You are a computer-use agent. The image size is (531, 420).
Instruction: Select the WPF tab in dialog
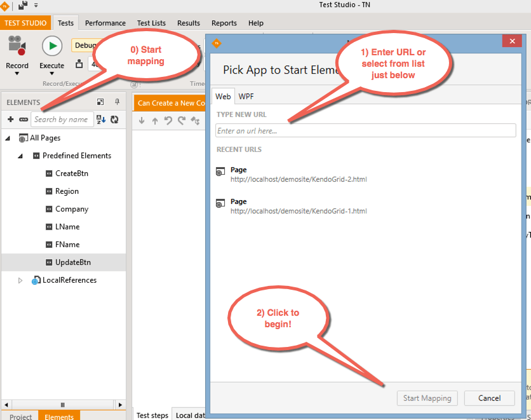coord(246,96)
